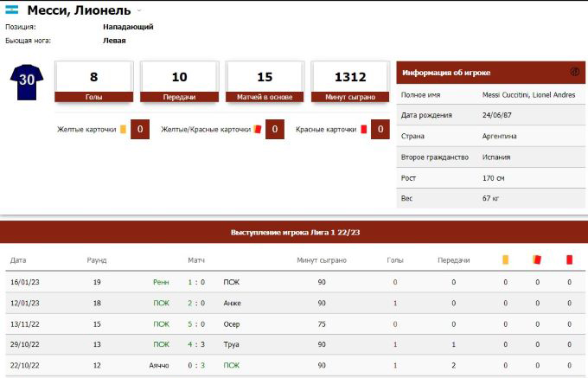
Task: Click the number 30 jersey icon
Action: click(x=25, y=82)
